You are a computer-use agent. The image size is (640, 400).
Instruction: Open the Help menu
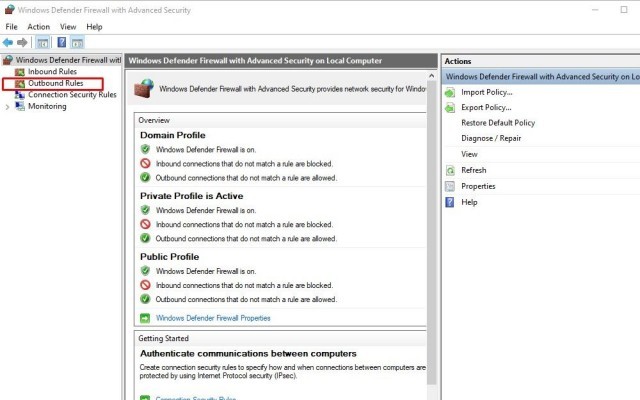click(94, 27)
